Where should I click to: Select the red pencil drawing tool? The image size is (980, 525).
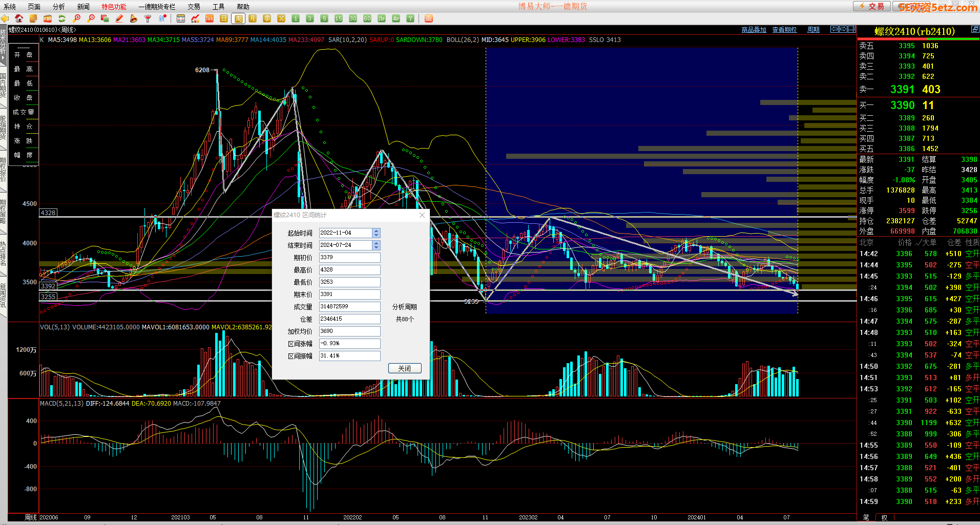pos(119,18)
